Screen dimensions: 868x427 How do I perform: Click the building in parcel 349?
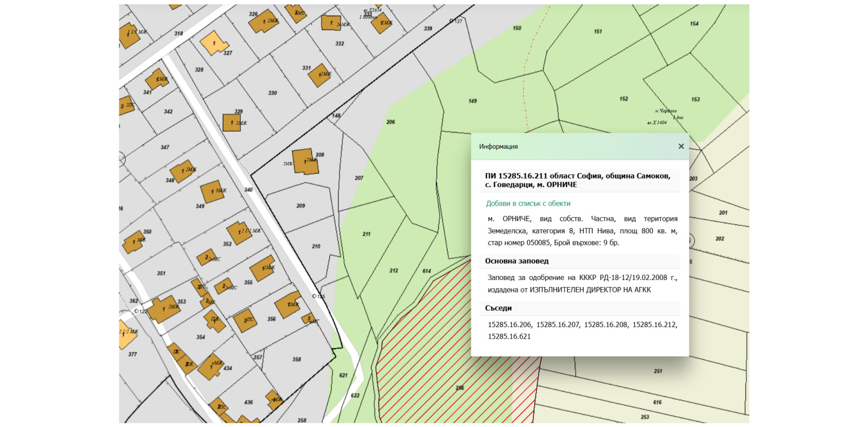212,192
